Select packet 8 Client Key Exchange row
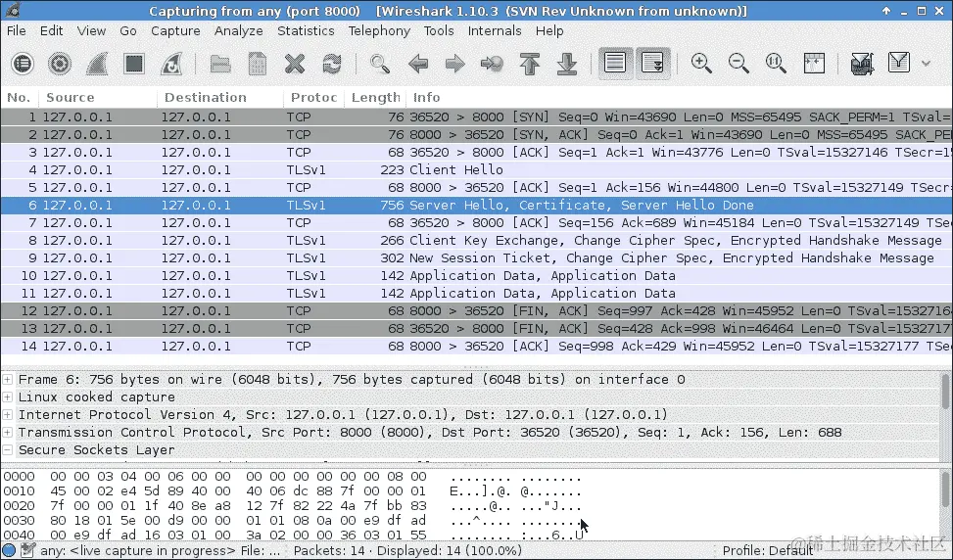Viewport: 953px width, 560px height. coord(476,241)
